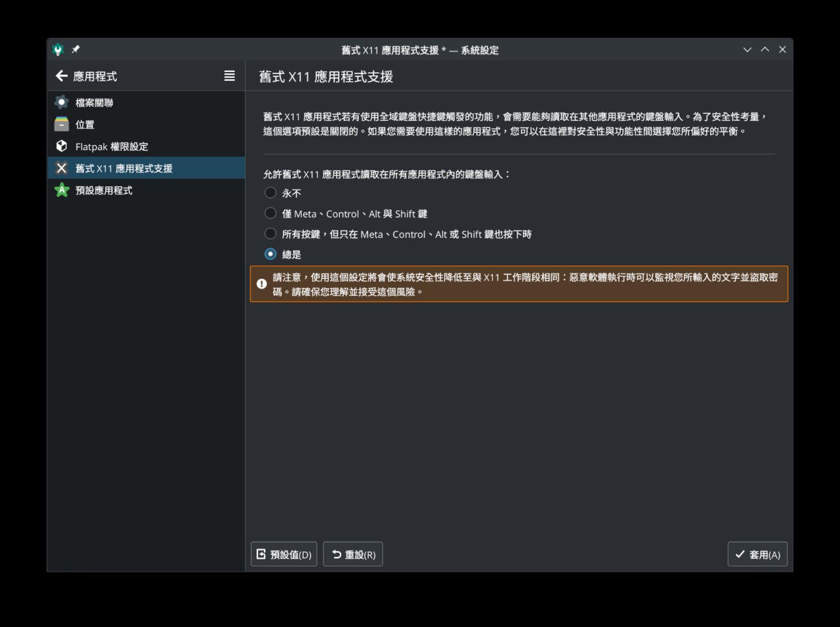Open 預設應用程式 settings page
840x627 pixels.
[x=104, y=190]
